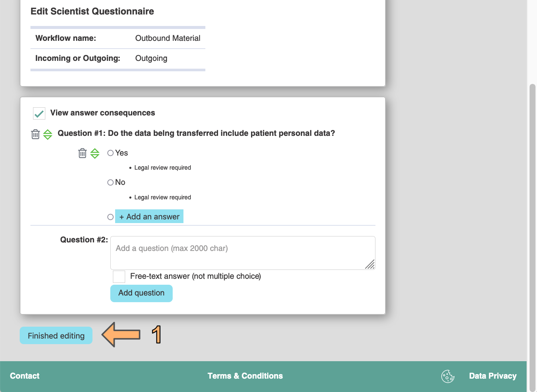
Task: Move the Yes answer down with its down arrow
Action: pyautogui.click(x=95, y=156)
